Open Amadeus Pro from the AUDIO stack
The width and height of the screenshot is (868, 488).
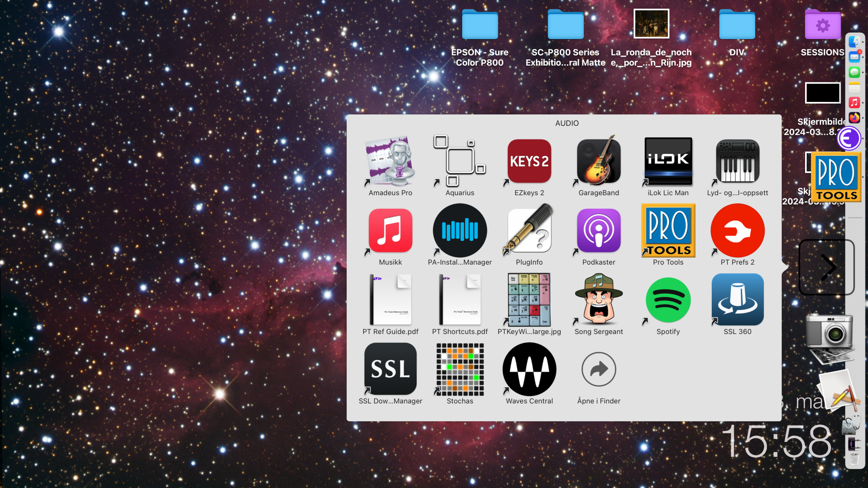pos(390,161)
